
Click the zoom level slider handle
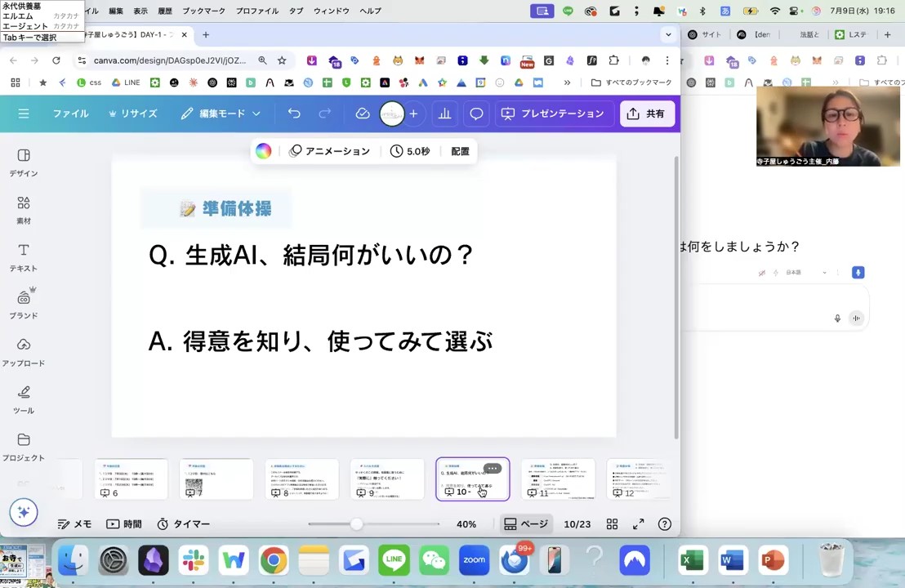tap(356, 524)
